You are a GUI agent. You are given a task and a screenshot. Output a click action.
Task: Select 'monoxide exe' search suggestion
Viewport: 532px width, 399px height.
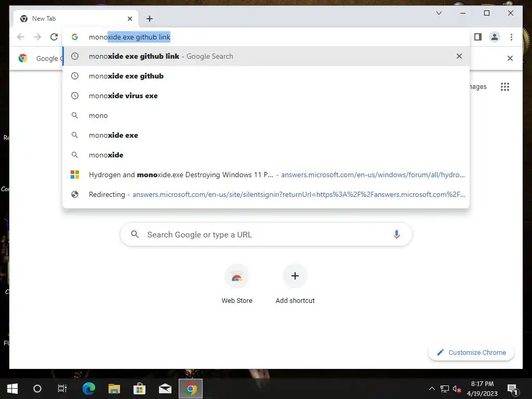267,135
